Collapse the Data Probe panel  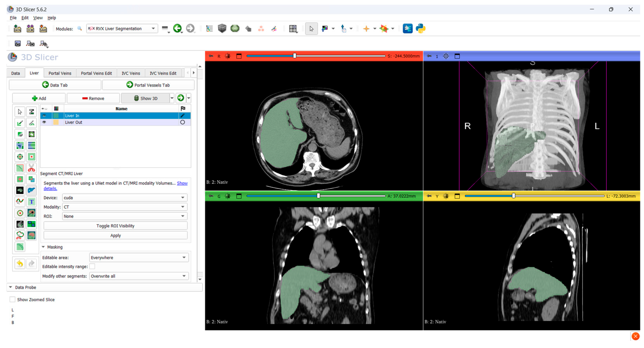point(10,287)
